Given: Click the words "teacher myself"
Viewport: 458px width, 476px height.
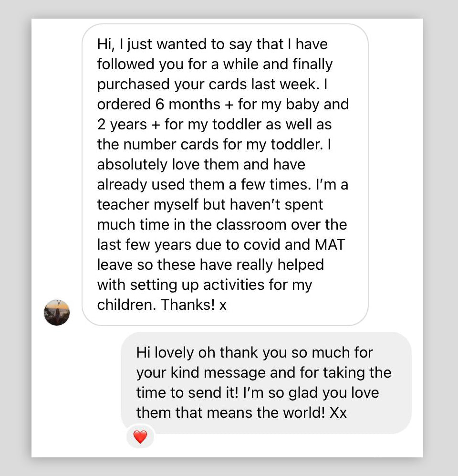Looking at the screenshot, I should [138, 205].
